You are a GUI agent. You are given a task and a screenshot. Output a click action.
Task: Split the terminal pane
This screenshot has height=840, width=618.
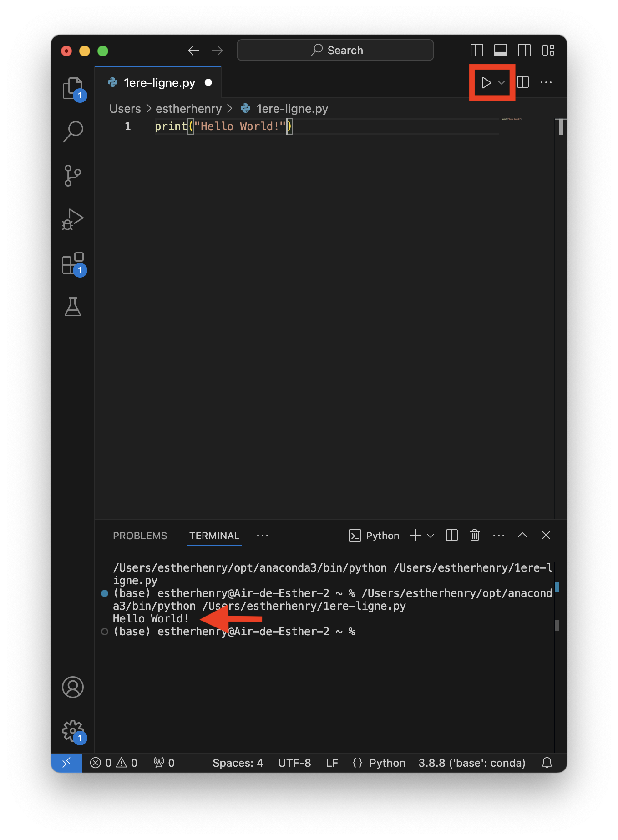[452, 536]
